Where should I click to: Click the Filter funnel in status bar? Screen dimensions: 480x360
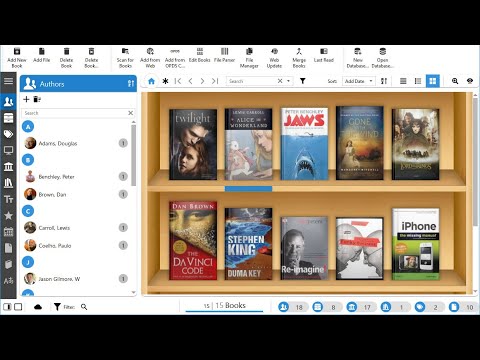coord(57,307)
